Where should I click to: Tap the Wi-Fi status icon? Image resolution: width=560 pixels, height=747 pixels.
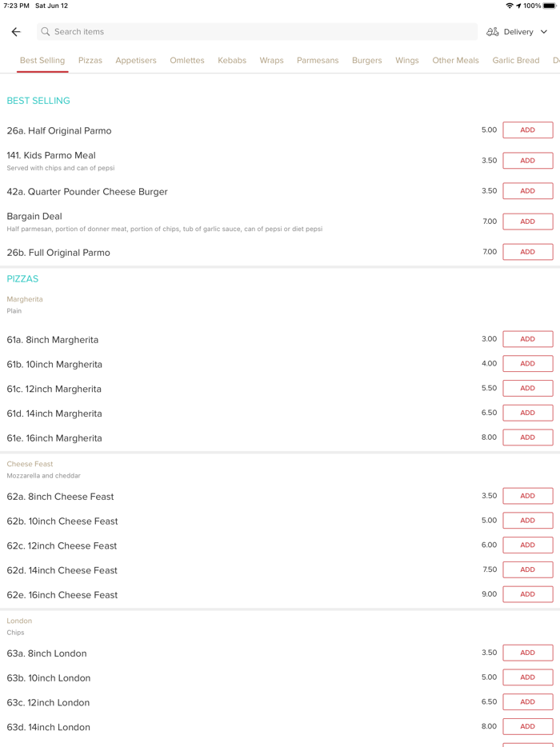[510, 6]
